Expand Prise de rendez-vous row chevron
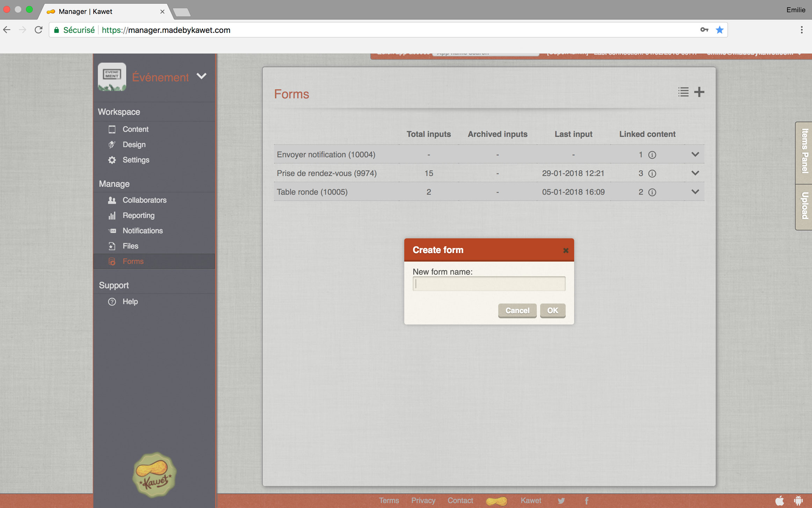The height and width of the screenshot is (508, 812). coord(695,173)
